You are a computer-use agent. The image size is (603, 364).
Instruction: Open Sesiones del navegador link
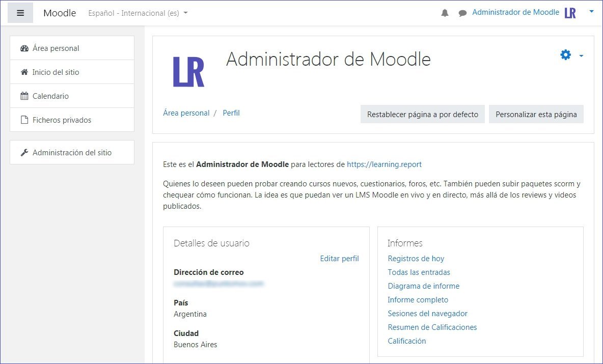click(x=427, y=314)
